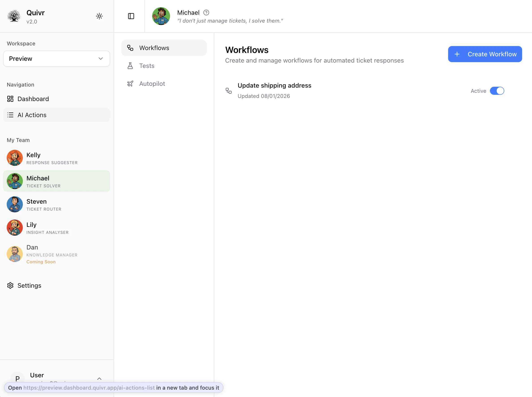Click Michael's avatar in the header
This screenshot has width=532, height=397.
pos(161,16)
